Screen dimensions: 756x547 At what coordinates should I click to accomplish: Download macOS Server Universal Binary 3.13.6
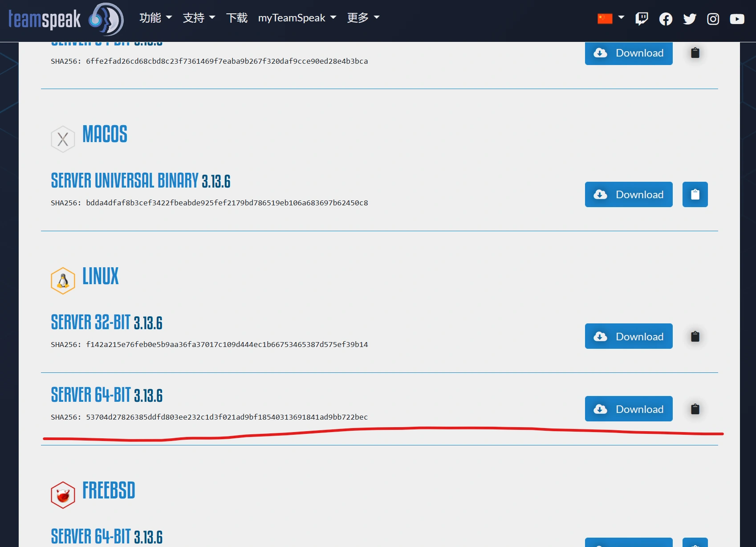click(x=628, y=195)
